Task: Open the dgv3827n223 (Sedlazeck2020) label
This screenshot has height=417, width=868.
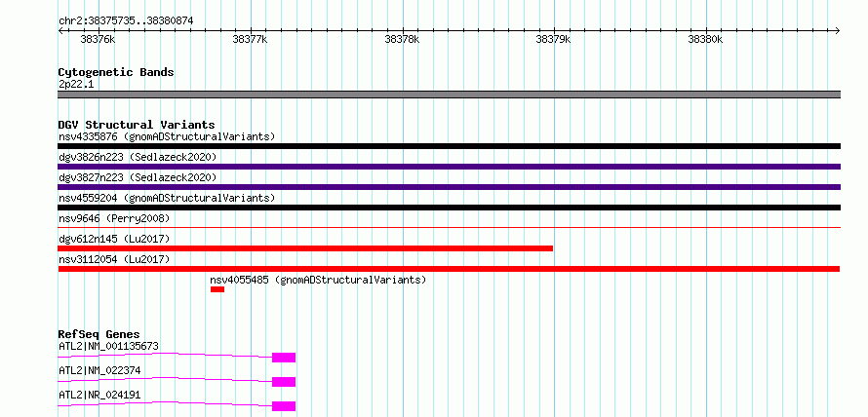Action: point(138,177)
